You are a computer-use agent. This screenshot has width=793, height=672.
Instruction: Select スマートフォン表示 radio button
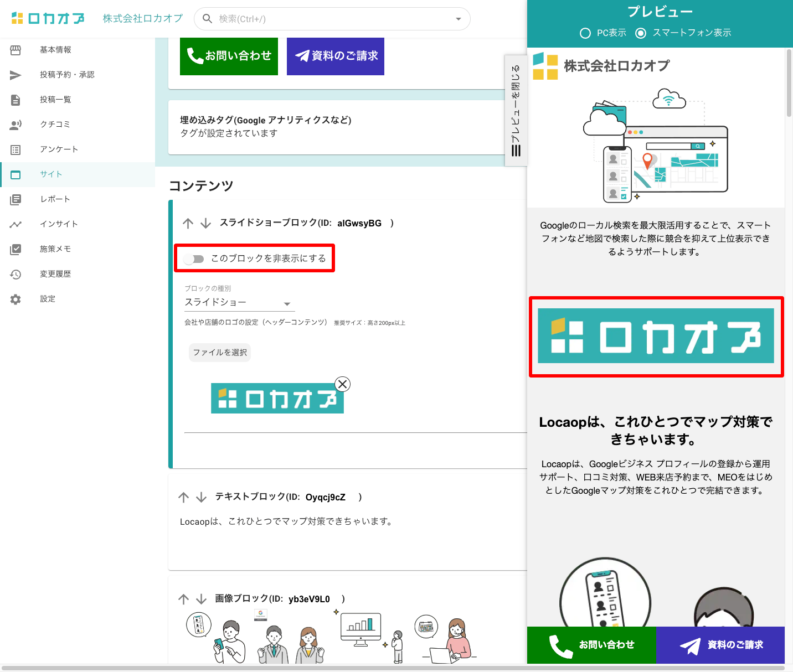pos(641,33)
